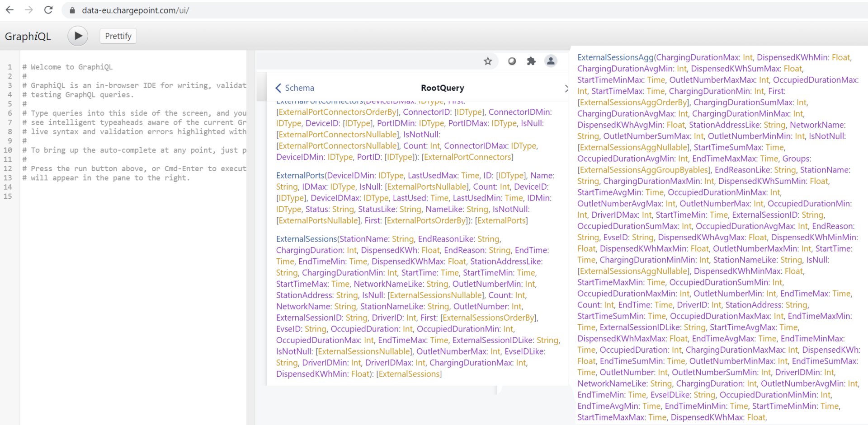The width and height of the screenshot is (868, 425).
Task: Click the PortIDMax argument
Action: pyautogui.click(x=467, y=123)
